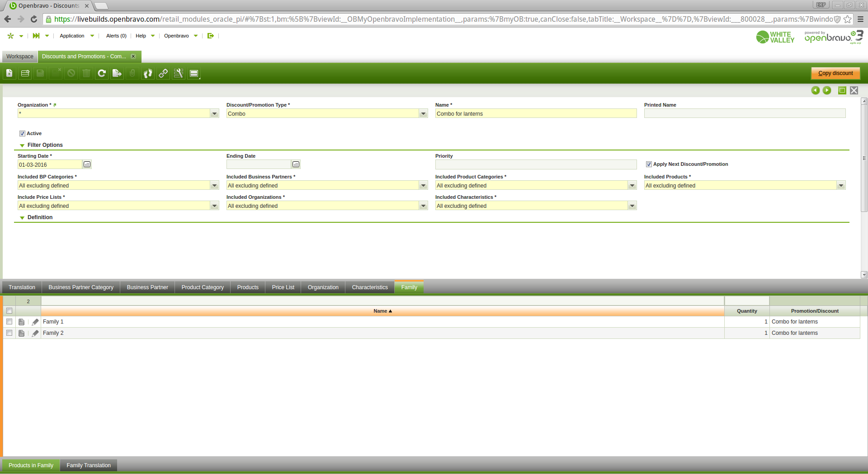This screenshot has height=474, width=868.
Task: Select the Family 1 row checkbox
Action: point(9,322)
